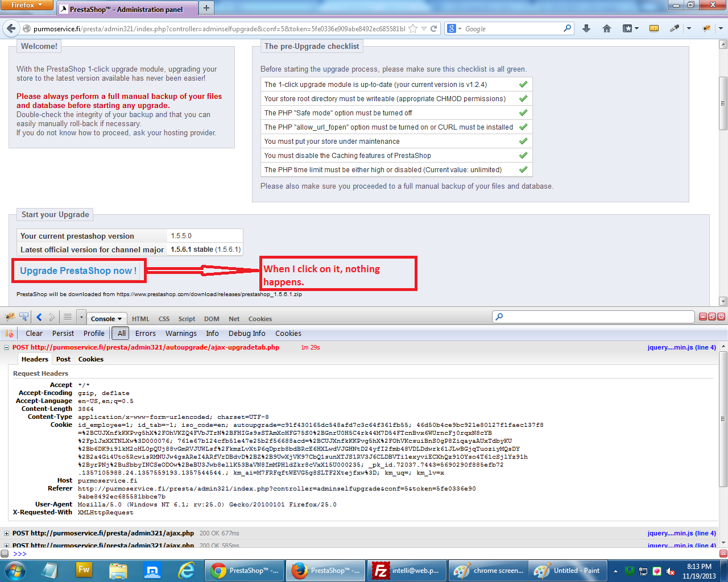This screenshot has height=582, width=728.
Task: Filter the console to show Warnings only
Action: (x=181, y=334)
